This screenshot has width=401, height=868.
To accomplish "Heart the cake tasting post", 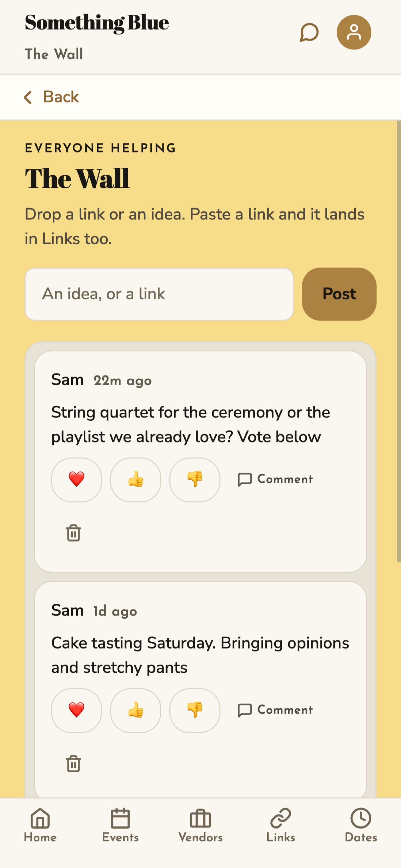I will pyautogui.click(x=77, y=710).
